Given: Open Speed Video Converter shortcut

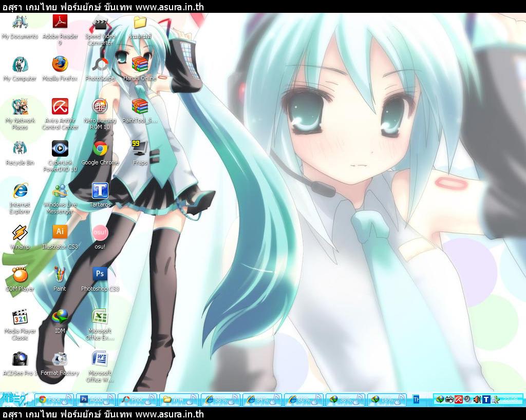Looking at the screenshot, I should click(x=100, y=30).
